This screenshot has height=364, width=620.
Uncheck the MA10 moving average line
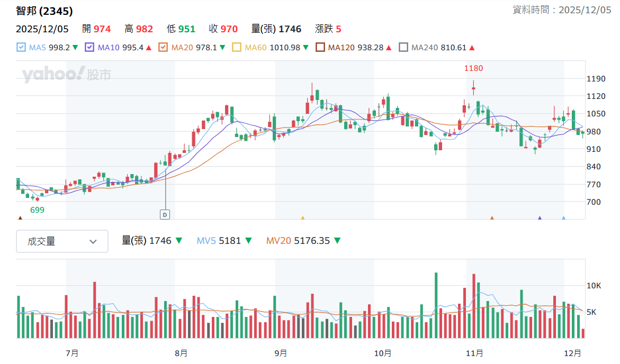89,47
